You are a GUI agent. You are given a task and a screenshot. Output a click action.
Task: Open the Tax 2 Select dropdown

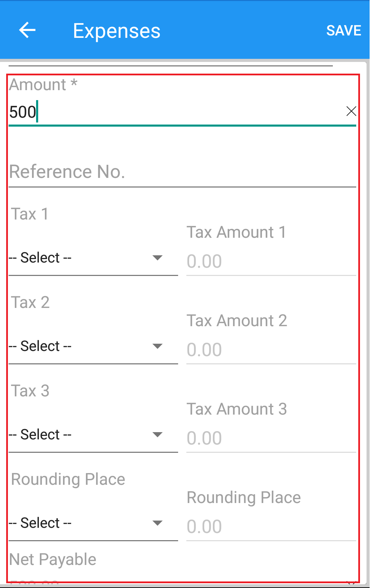[93, 346]
